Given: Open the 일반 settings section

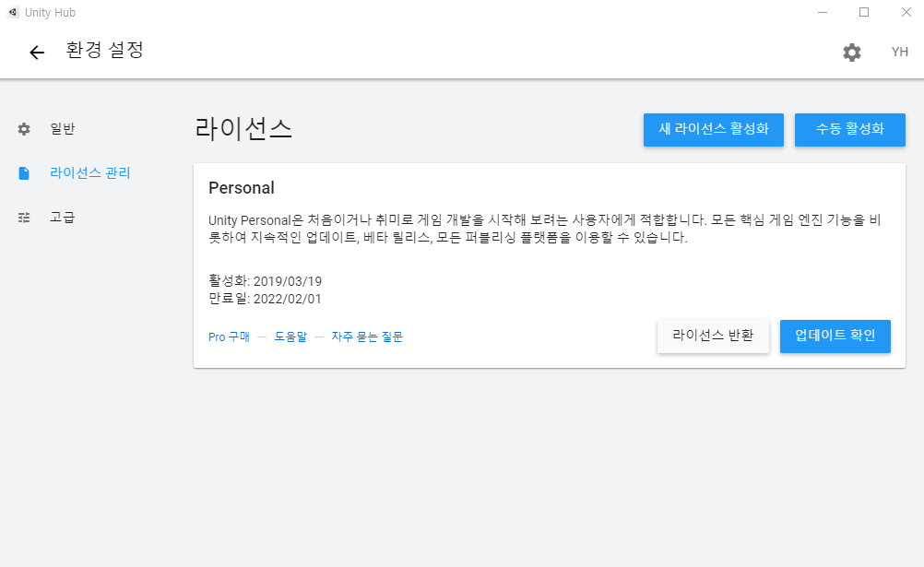Looking at the screenshot, I should [63, 129].
